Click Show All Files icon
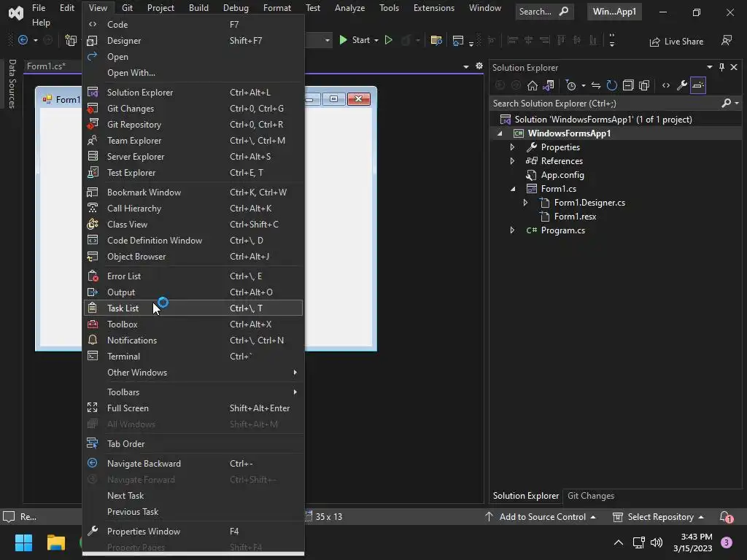 click(x=644, y=86)
